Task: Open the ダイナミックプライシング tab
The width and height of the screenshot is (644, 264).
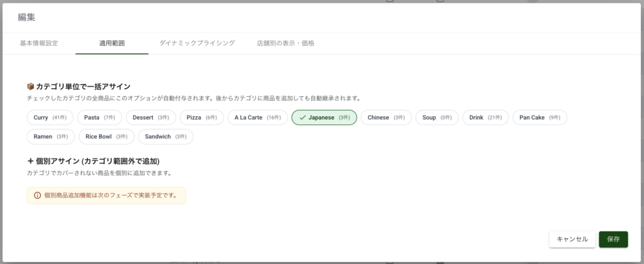Action: (x=197, y=43)
